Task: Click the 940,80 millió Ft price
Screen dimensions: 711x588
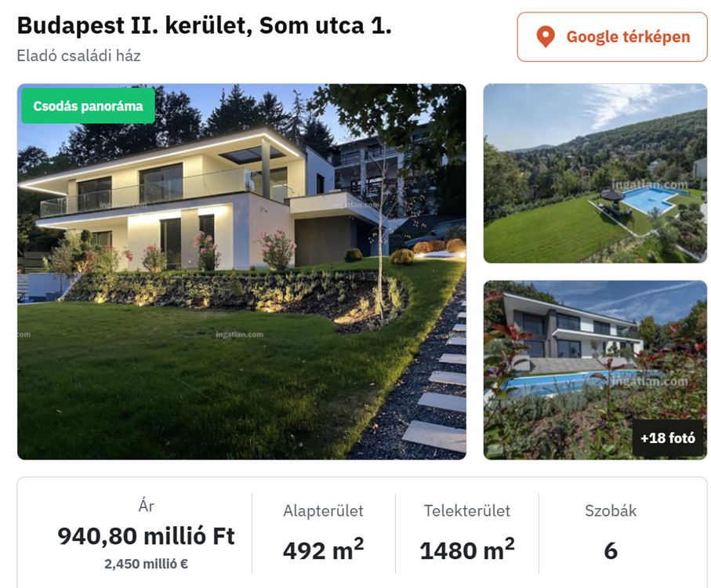Action: 146,536
